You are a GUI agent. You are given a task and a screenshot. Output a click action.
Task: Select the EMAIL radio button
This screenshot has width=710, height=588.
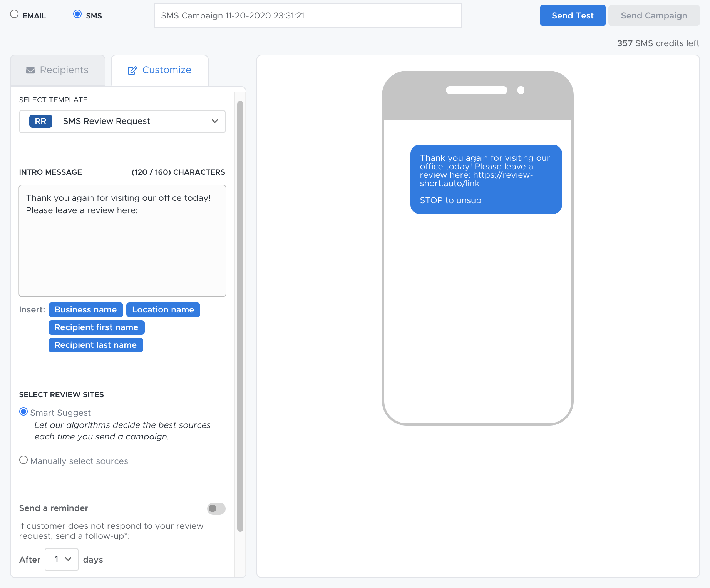14,14
